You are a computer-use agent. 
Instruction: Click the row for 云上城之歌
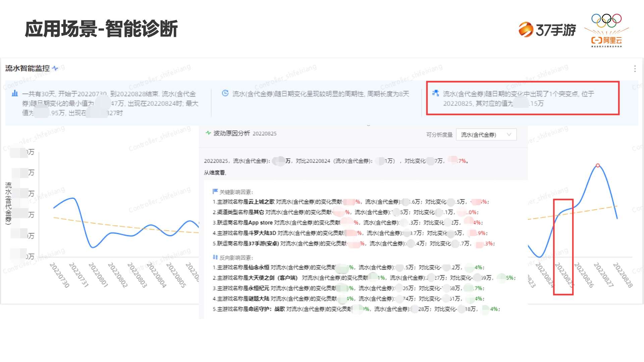pyautogui.click(x=351, y=202)
